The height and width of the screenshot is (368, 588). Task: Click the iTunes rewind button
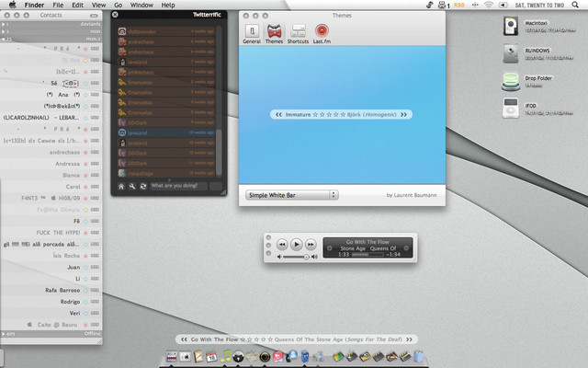[x=283, y=245]
